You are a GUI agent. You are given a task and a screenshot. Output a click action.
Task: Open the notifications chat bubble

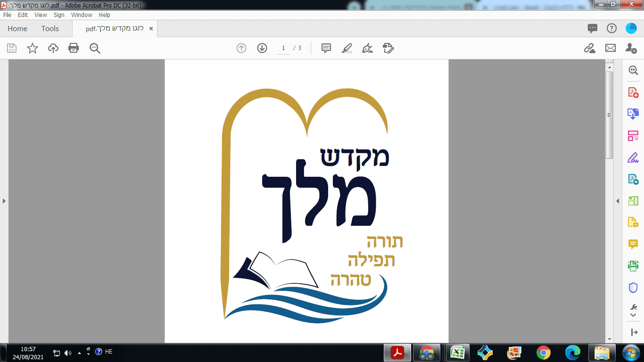[x=593, y=28]
